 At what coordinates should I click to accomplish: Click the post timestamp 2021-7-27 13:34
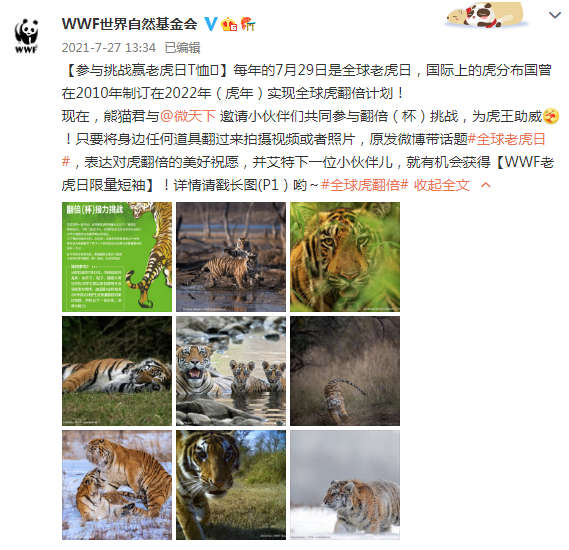[x=109, y=48]
